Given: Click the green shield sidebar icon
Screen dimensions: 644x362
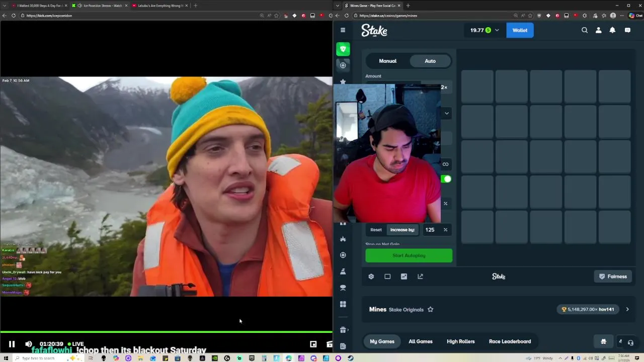Looking at the screenshot, I should point(343,49).
